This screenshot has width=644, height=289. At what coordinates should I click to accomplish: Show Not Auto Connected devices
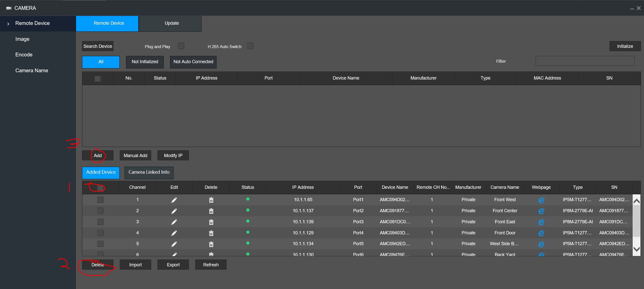tap(193, 62)
